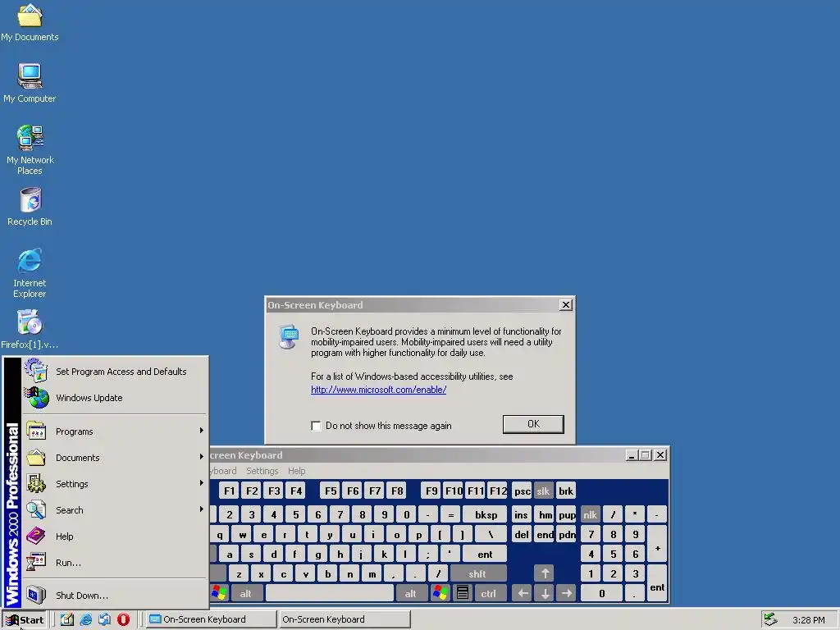Expand the Settings submenu in Start menu
840x630 pixels.
click(x=115, y=484)
